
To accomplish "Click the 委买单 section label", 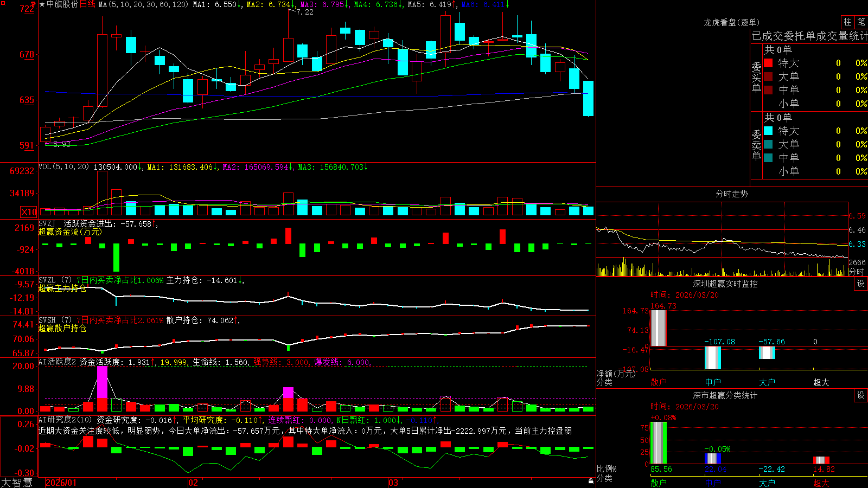I will pos(756,77).
